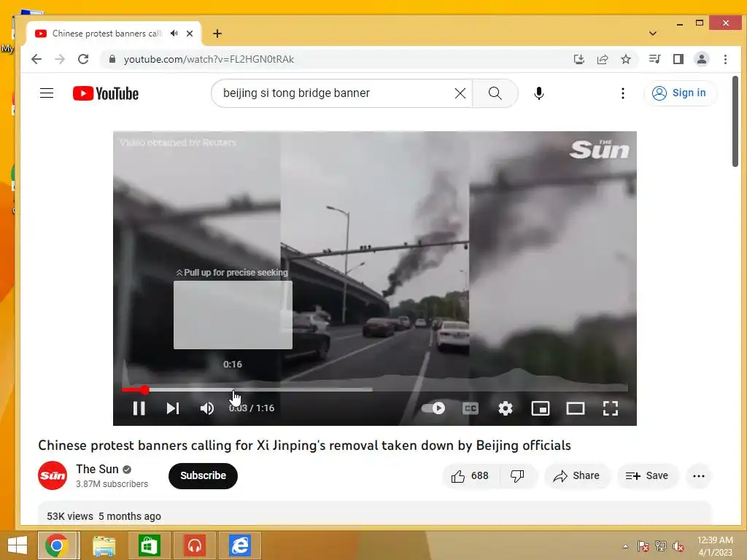The width and height of the screenshot is (747, 560).
Task: Click the red progress bar scrubber
Action: (144, 390)
